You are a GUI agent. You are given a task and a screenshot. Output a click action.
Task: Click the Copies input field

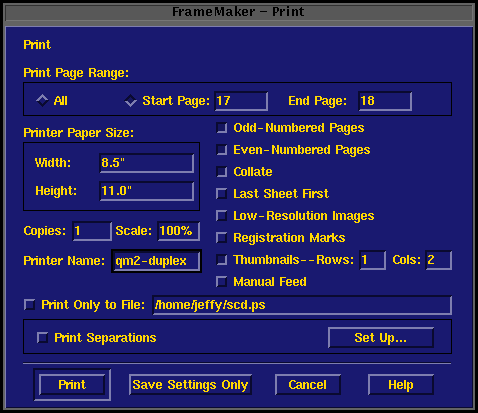[92, 231]
